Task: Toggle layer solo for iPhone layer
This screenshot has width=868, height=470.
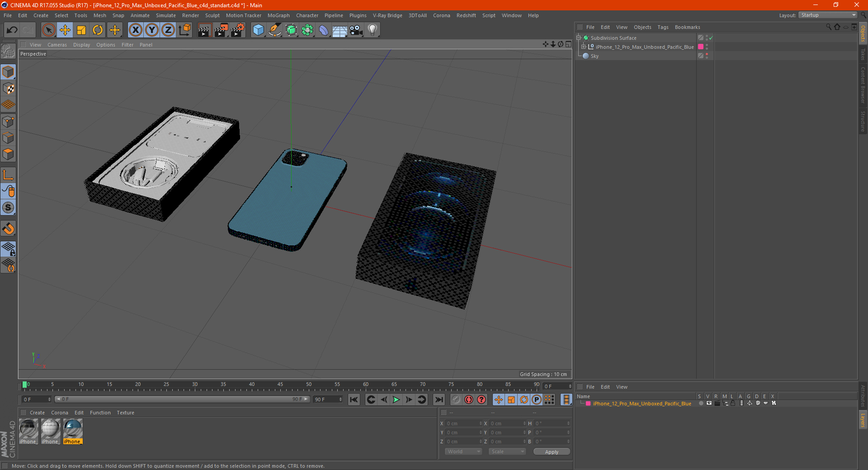Action: click(701, 404)
